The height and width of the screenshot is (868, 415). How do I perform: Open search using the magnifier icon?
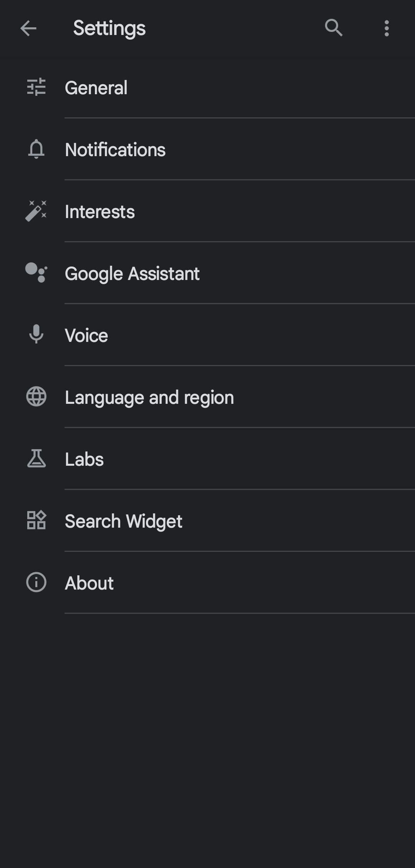[x=333, y=28]
